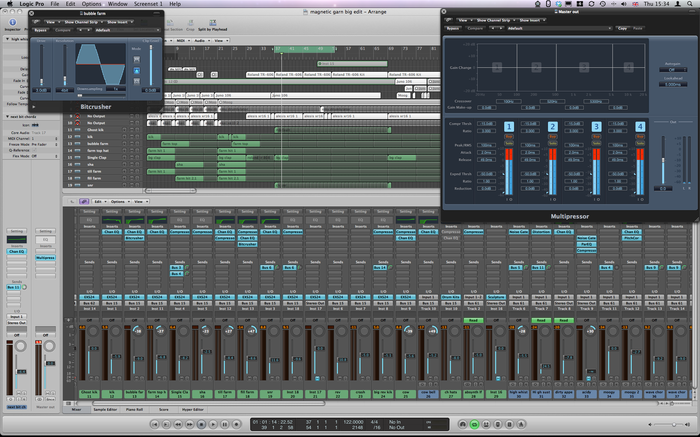The image size is (700, 437).
Task: Open the preset dropdown in the Multipressor window
Action: click(x=559, y=28)
